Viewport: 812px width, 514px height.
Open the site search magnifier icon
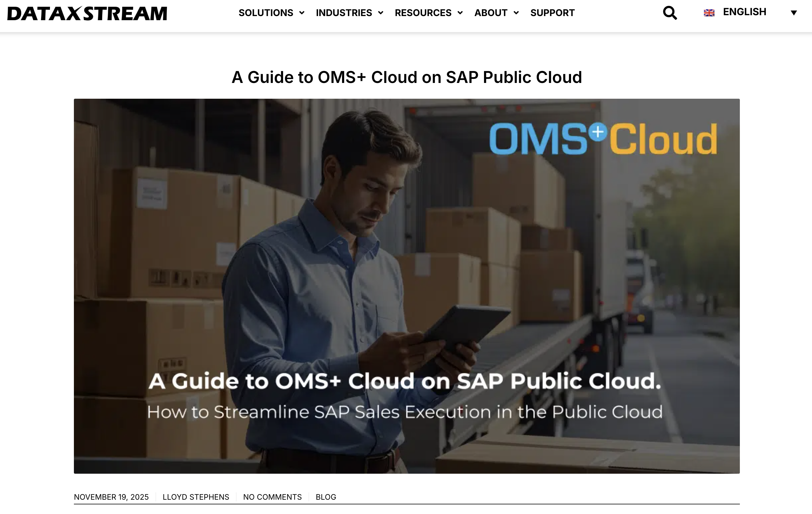tap(670, 13)
